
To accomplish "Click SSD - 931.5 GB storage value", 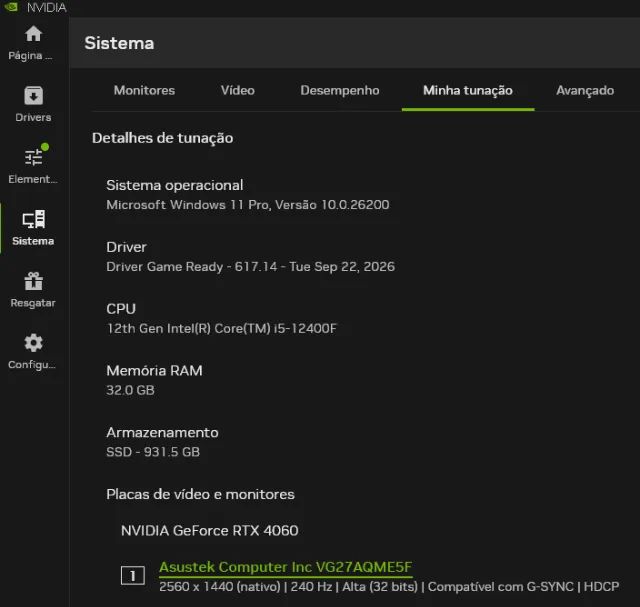I will tap(153, 452).
